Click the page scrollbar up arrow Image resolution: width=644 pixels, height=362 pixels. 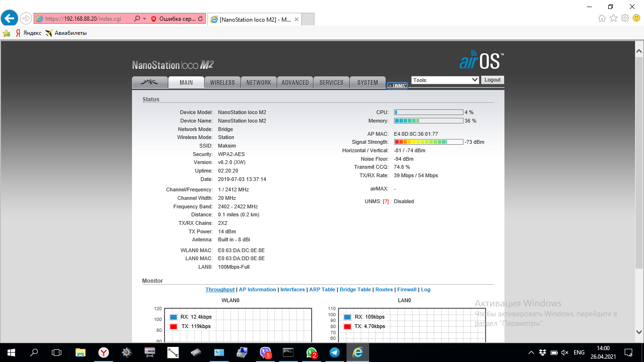(x=639, y=50)
